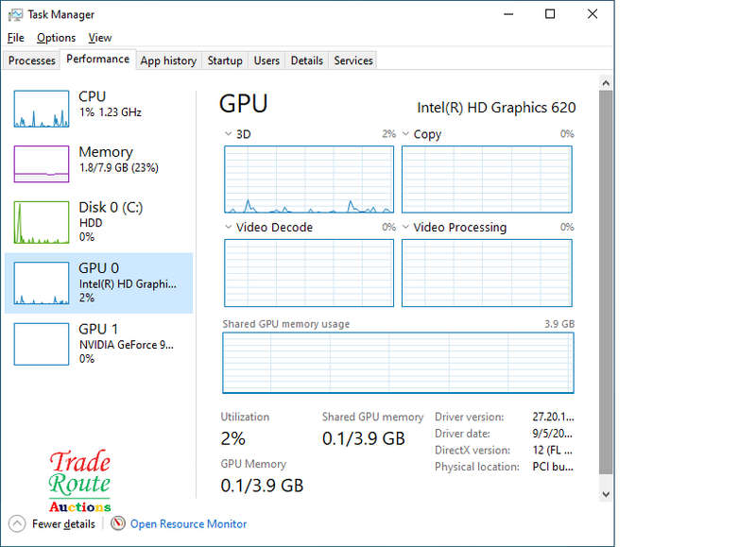Switch to the Startup tab
The image size is (756, 547).
[x=225, y=60]
